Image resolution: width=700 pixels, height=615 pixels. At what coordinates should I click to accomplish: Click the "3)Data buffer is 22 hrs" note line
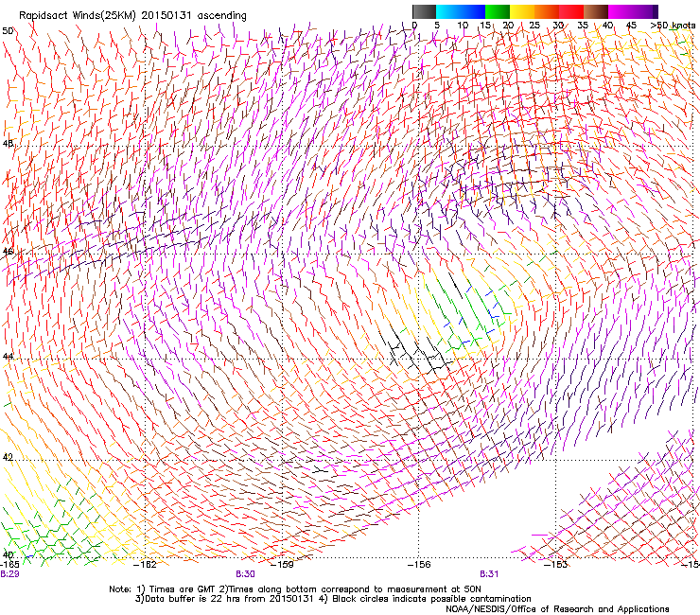[x=333, y=599]
